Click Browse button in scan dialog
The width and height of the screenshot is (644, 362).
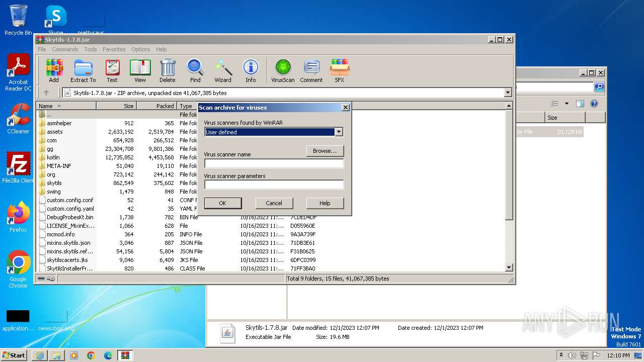[x=325, y=151]
